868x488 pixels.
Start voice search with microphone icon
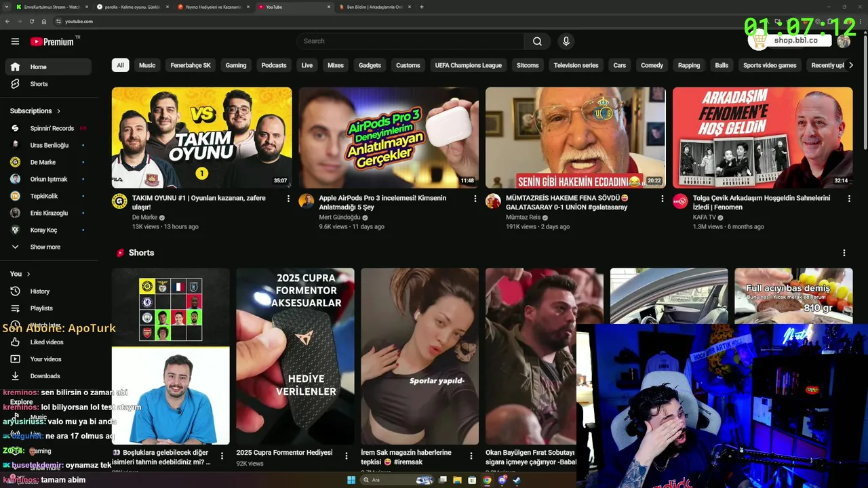(x=566, y=41)
